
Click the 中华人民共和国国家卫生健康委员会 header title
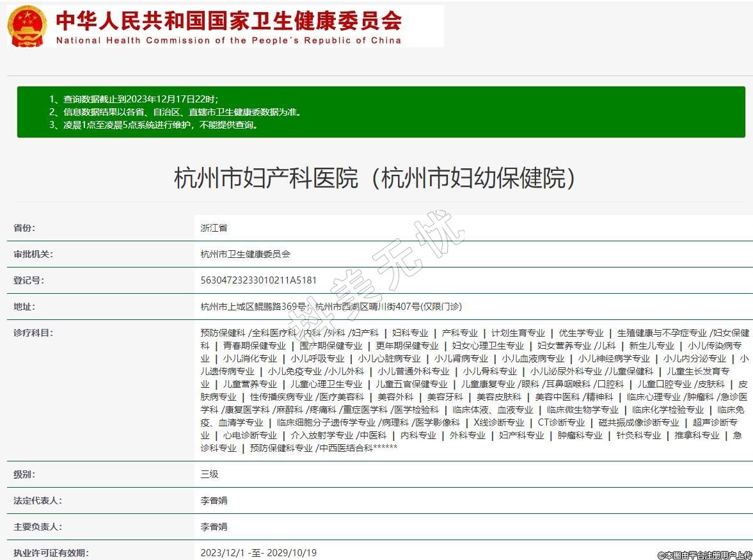tap(229, 20)
